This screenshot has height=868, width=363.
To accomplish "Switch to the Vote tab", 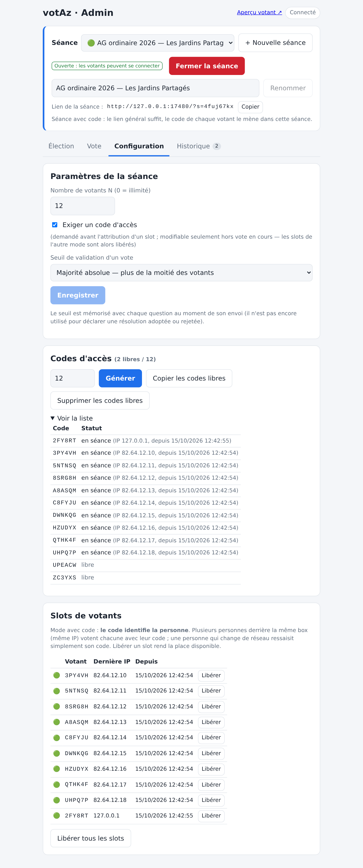I will 94,146.
